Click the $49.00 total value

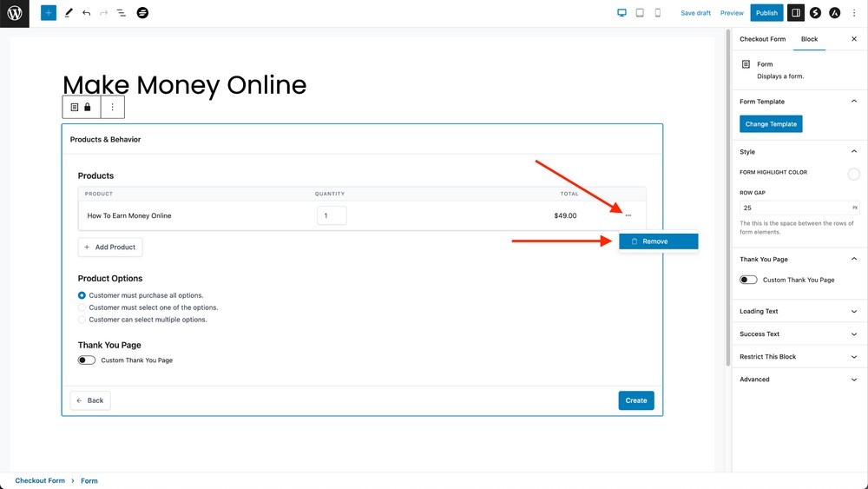[565, 215]
